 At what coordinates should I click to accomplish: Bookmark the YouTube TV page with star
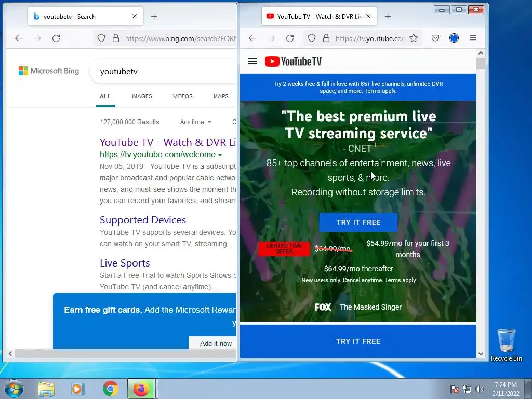[413, 38]
